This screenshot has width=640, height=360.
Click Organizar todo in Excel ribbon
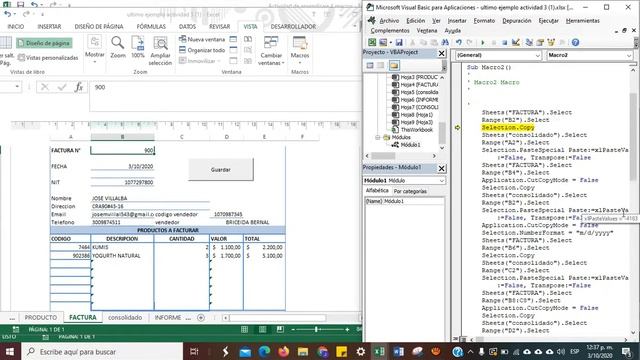coord(202,50)
